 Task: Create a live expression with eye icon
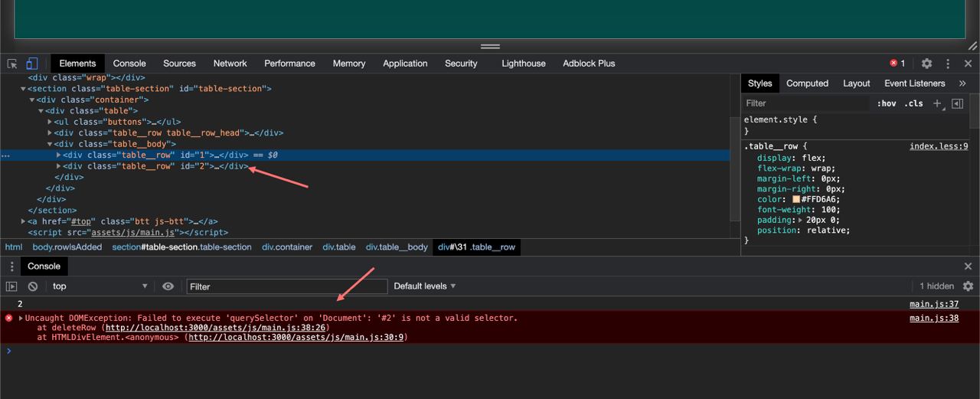point(168,286)
